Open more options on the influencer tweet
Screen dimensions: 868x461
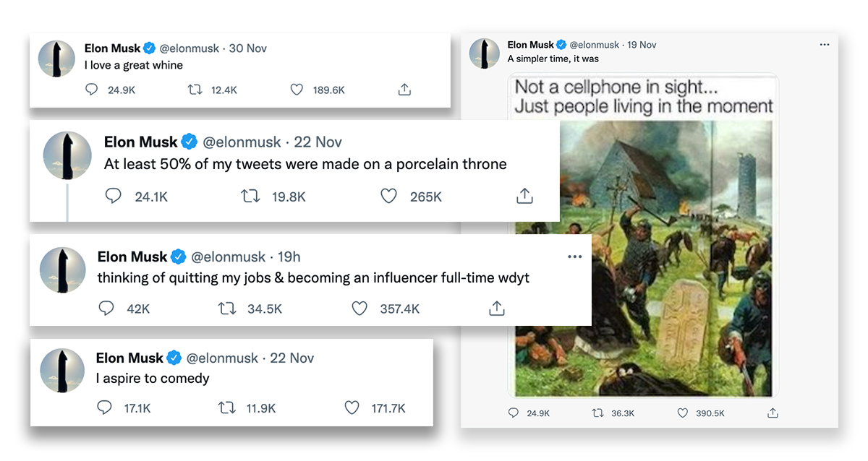click(x=575, y=257)
